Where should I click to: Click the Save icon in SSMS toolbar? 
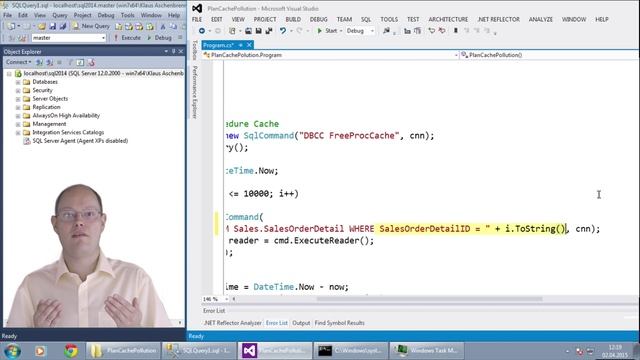(x=52, y=26)
